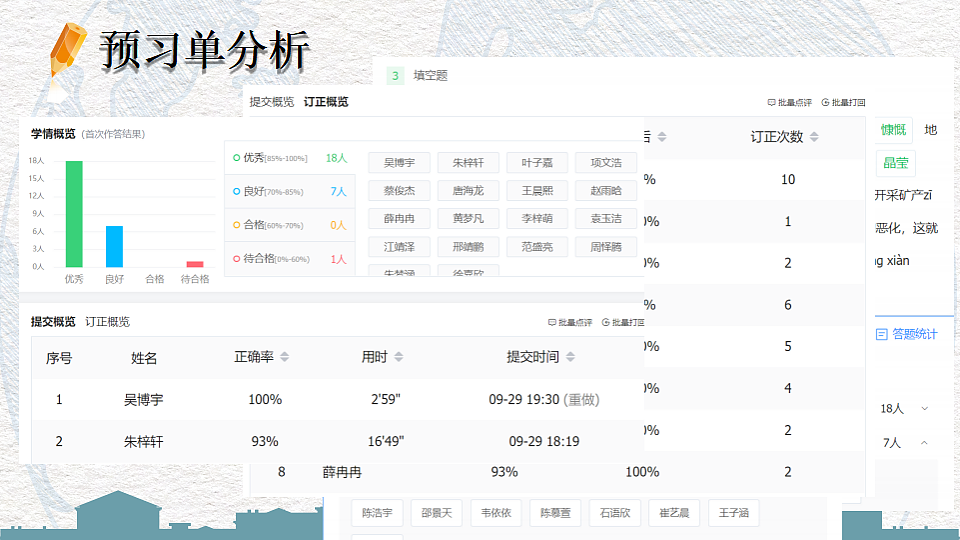Click student tag 唐海龙
The width and height of the screenshot is (960, 540).
468,191
